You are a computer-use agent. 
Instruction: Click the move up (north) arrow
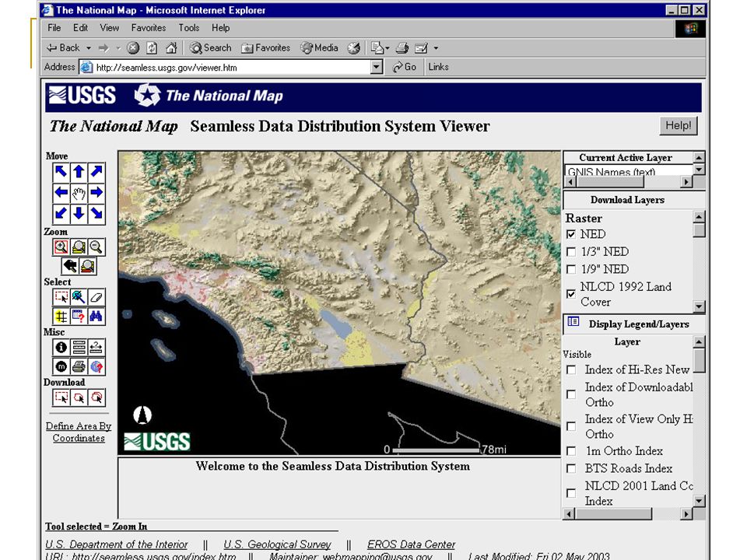79,171
